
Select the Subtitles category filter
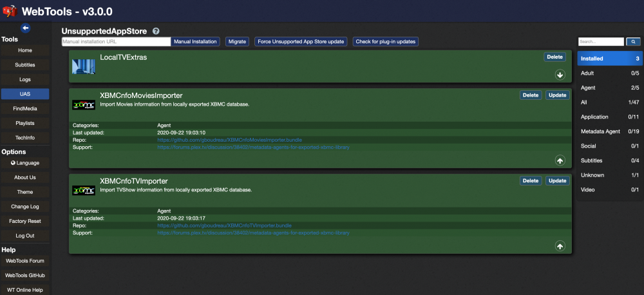pyautogui.click(x=609, y=160)
